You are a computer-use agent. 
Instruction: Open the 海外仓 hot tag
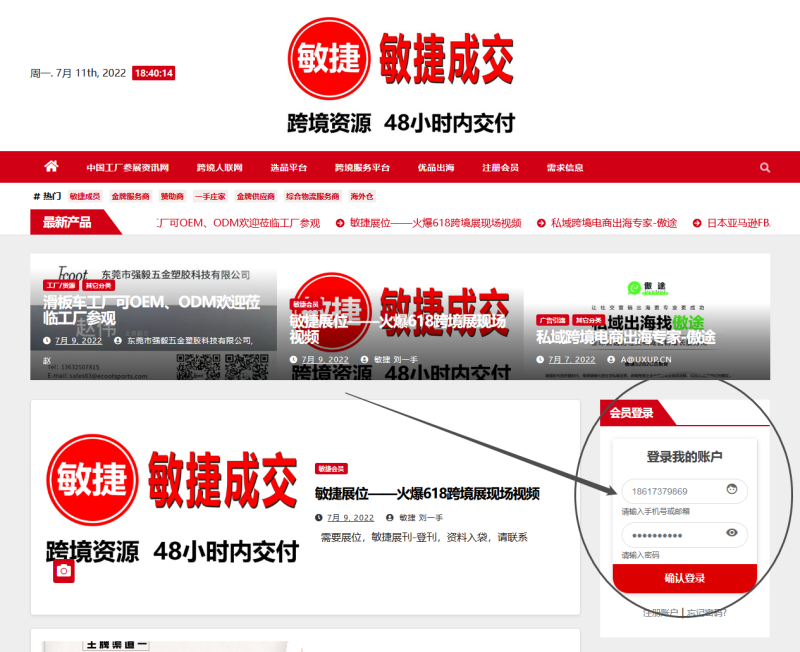pyautogui.click(x=362, y=196)
